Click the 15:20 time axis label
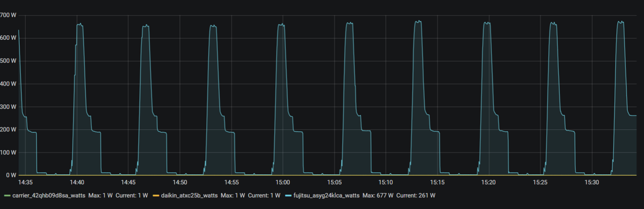 489,182
